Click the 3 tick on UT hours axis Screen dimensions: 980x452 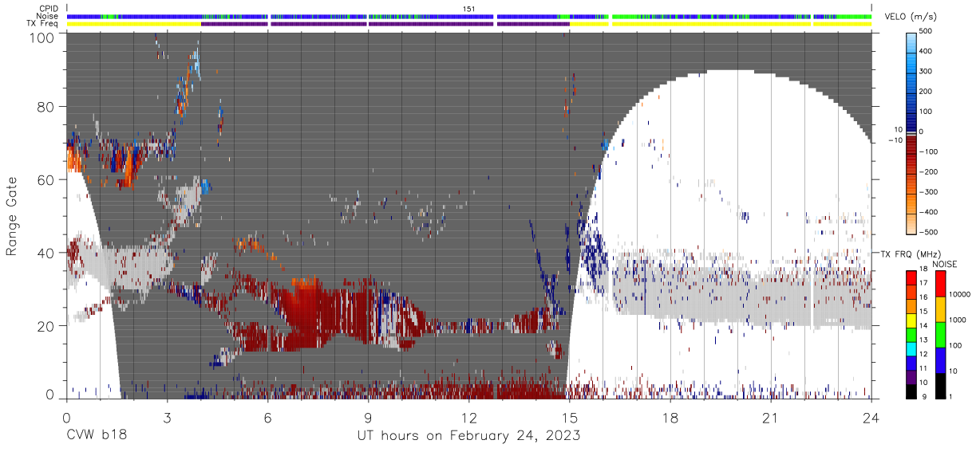click(x=167, y=417)
